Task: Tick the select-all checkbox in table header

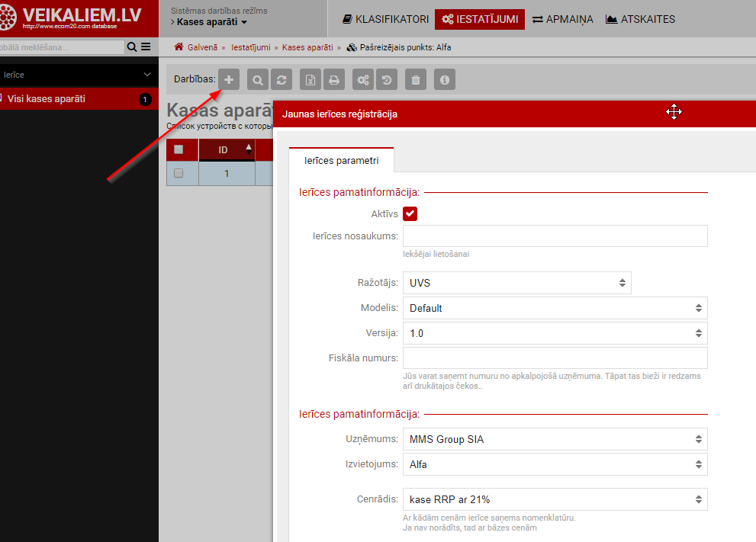Action: pos(179,150)
